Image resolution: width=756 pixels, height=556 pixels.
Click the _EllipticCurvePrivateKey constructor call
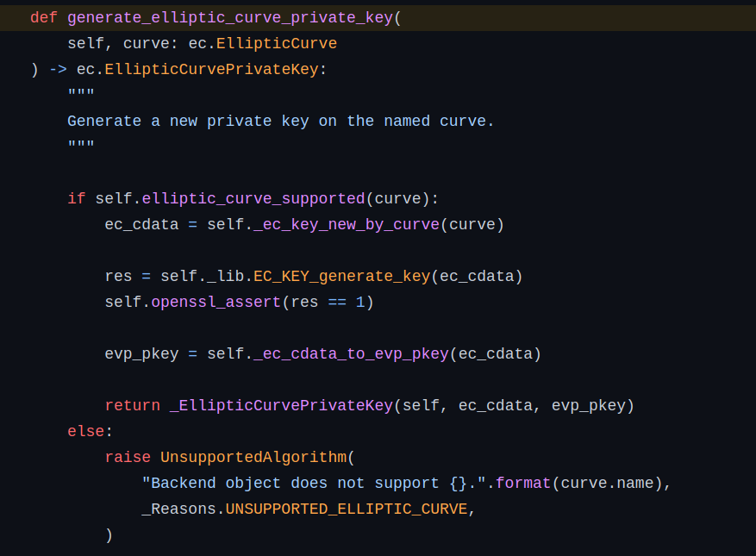point(282,405)
